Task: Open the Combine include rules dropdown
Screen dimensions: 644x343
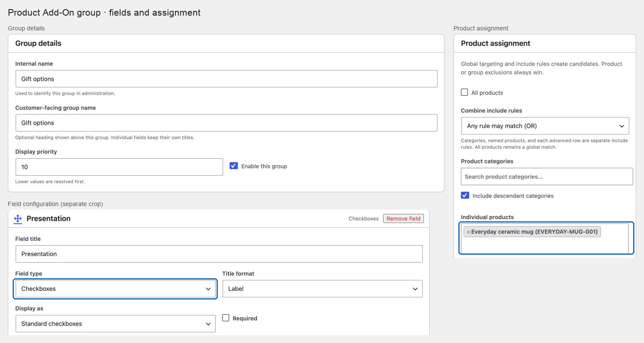Action: (545, 126)
